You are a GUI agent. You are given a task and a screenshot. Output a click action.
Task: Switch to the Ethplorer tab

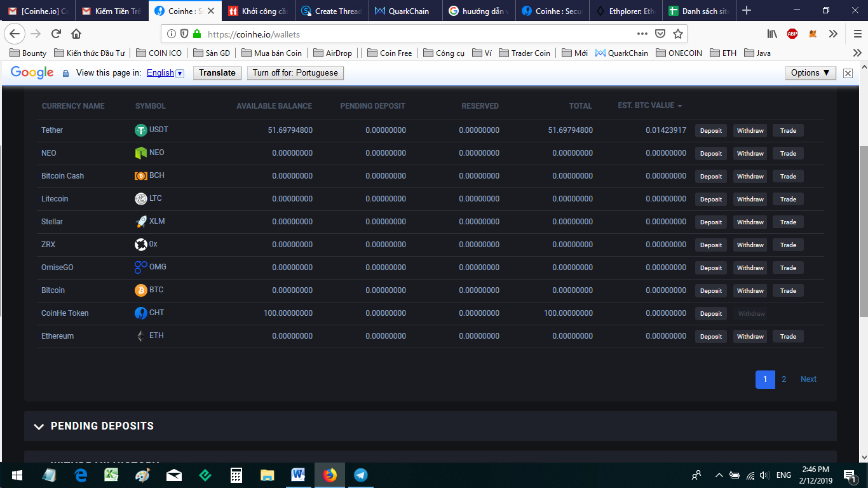click(x=625, y=11)
